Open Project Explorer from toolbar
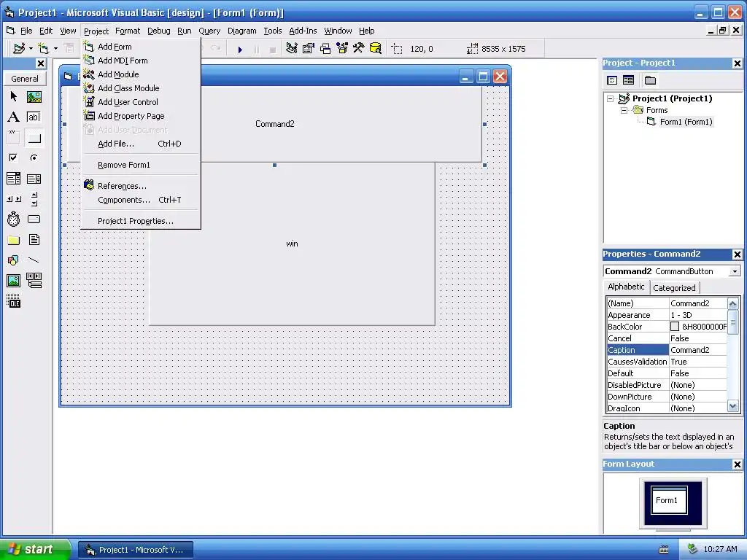 [292, 49]
